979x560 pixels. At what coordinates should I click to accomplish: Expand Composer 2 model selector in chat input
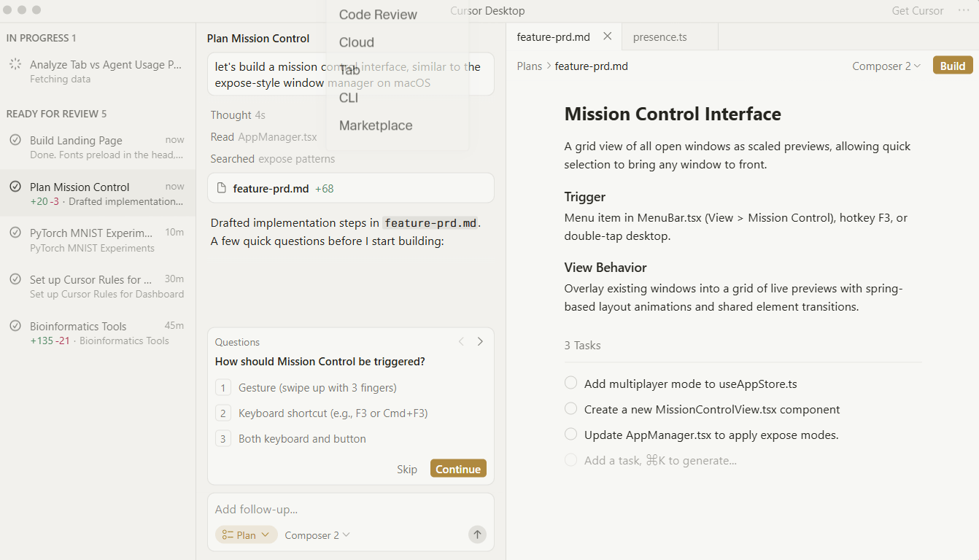click(317, 534)
